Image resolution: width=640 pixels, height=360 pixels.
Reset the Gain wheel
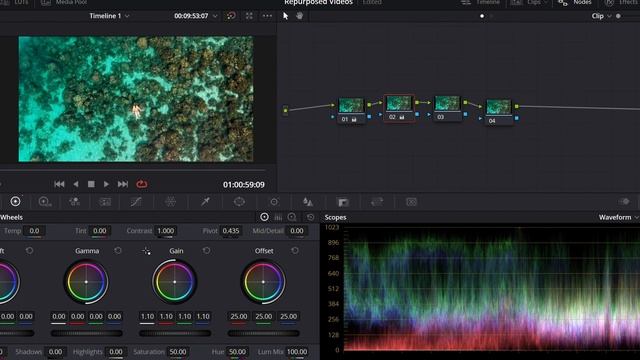pyautogui.click(x=207, y=250)
